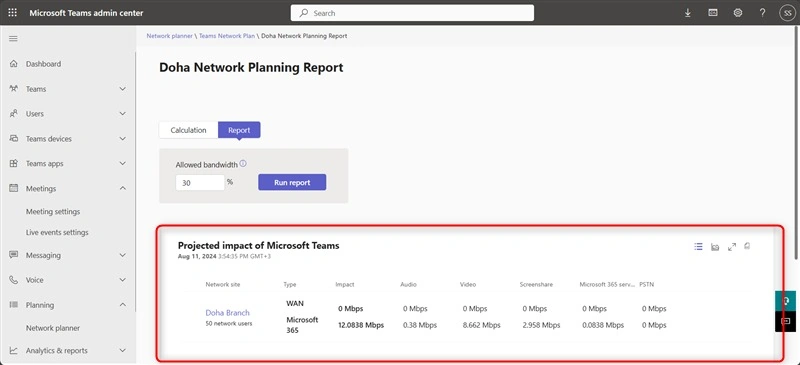Expand the Users menu chevron
Image resolution: width=800 pixels, height=365 pixels.
(x=122, y=113)
